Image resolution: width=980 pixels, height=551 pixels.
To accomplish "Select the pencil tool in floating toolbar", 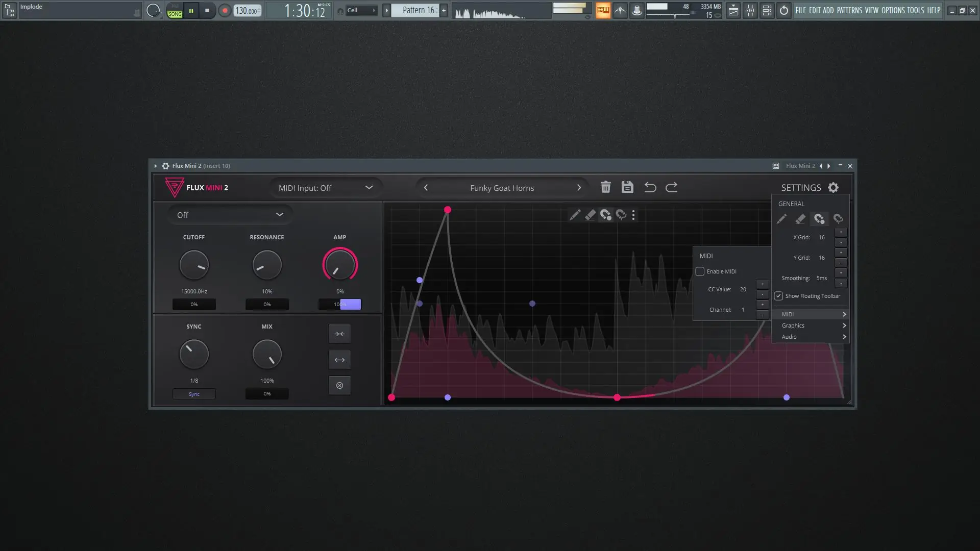I will 575,215.
